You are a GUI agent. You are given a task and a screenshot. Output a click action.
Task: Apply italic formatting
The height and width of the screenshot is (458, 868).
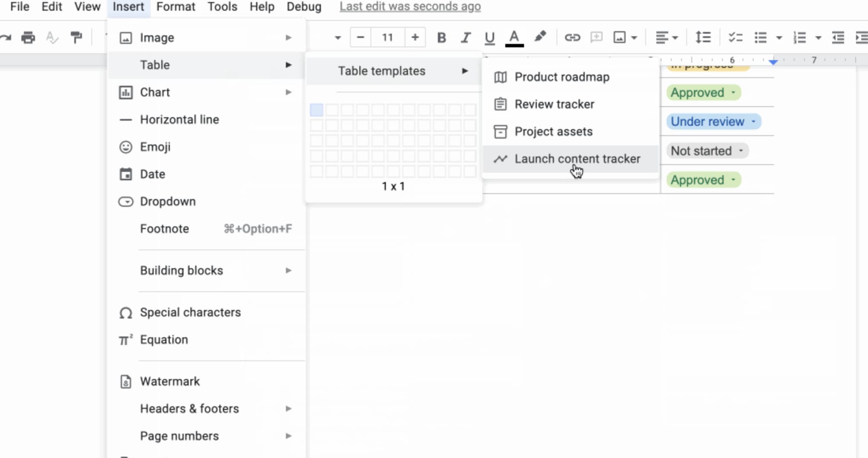(465, 38)
